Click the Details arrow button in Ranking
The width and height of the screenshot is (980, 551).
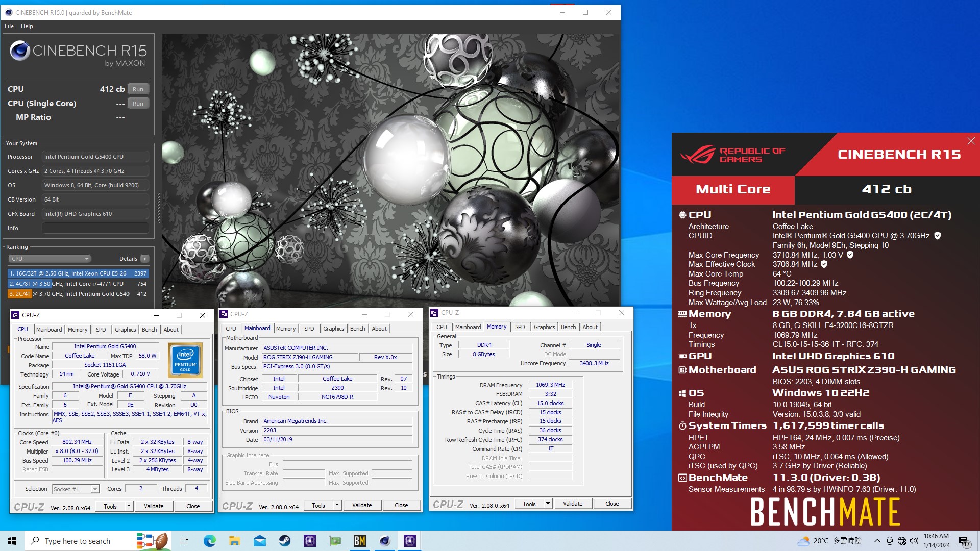[x=145, y=259]
